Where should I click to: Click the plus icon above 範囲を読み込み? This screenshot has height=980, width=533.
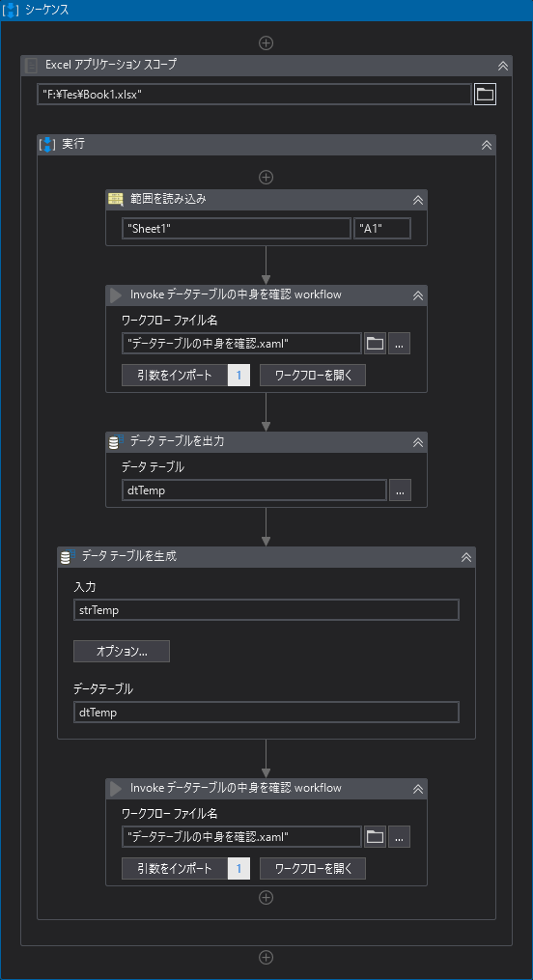[x=266, y=177]
